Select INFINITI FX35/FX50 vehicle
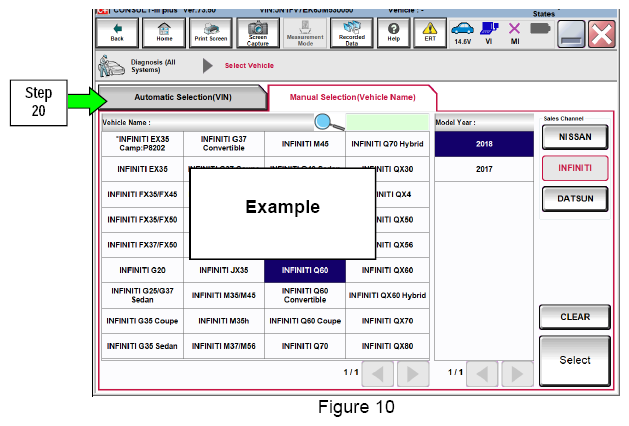629x426 pixels. click(142, 220)
